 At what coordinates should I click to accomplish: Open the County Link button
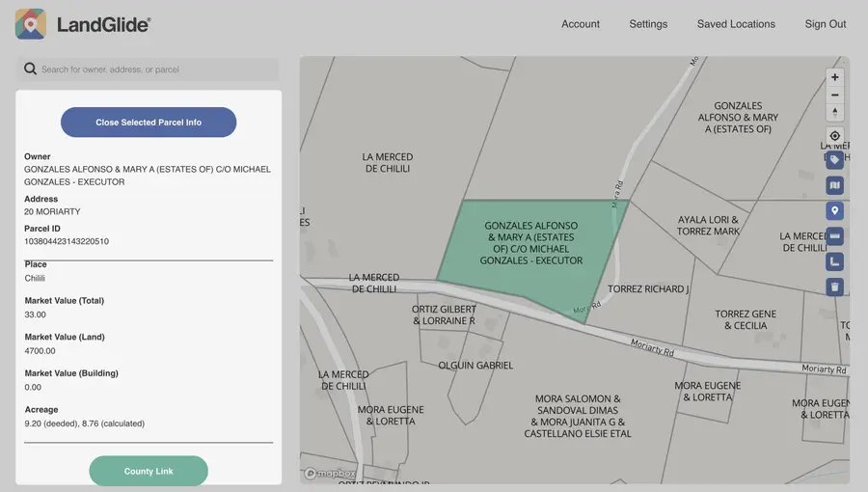[x=149, y=471]
